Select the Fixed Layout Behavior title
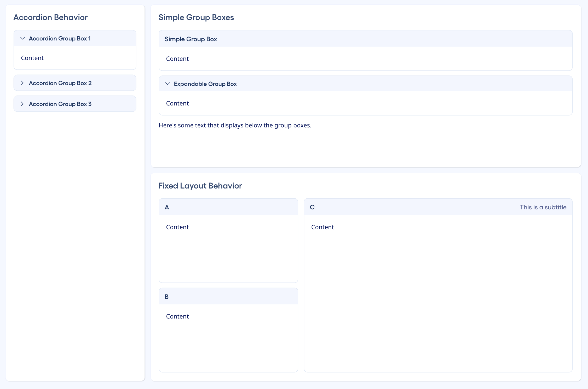The image size is (588, 389). [200, 186]
